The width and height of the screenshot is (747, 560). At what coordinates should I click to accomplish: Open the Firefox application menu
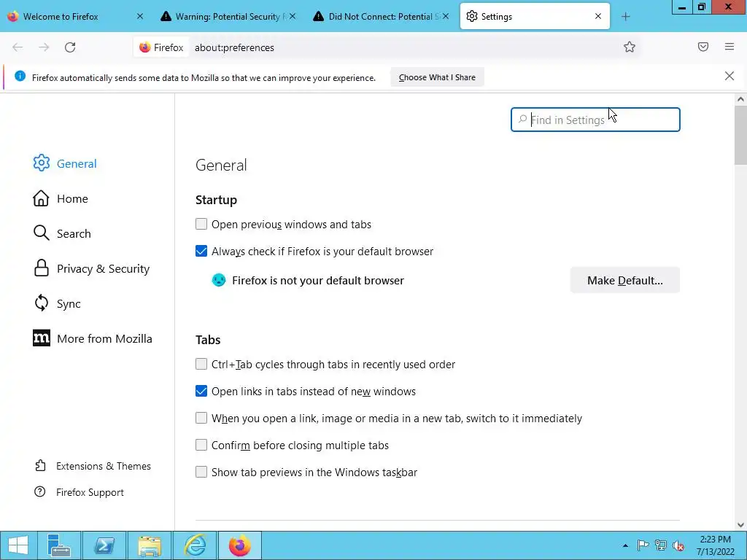pos(729,47)
